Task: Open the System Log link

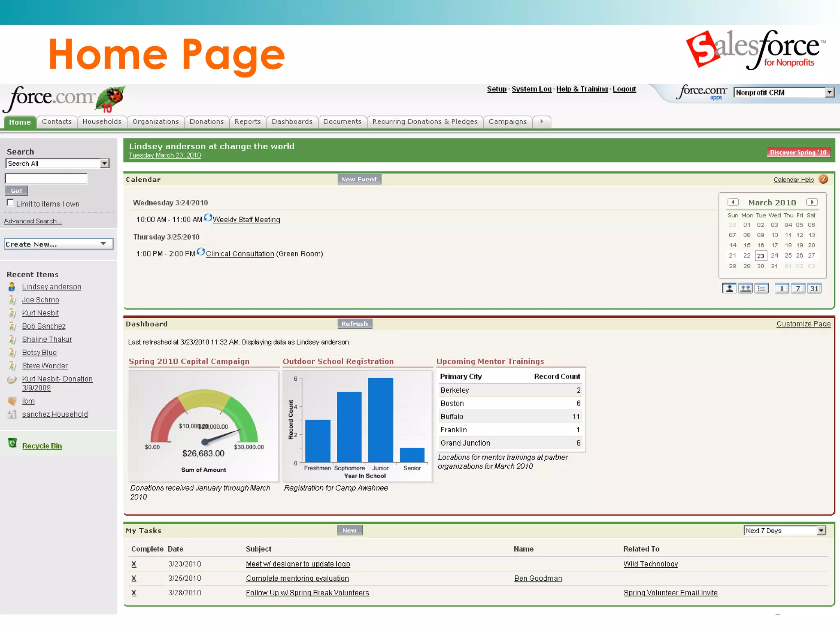Action: [x=532, y=89]
